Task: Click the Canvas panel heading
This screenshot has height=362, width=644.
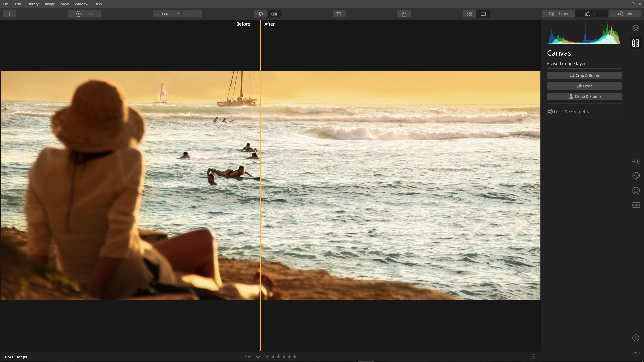Action: 559,53
